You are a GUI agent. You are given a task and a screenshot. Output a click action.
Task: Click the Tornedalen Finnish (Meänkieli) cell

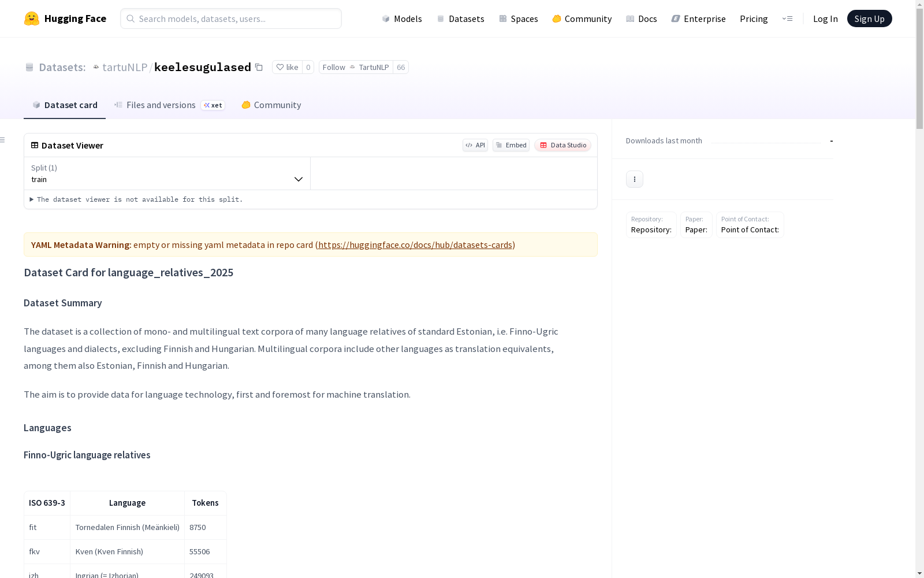(128, 527)
